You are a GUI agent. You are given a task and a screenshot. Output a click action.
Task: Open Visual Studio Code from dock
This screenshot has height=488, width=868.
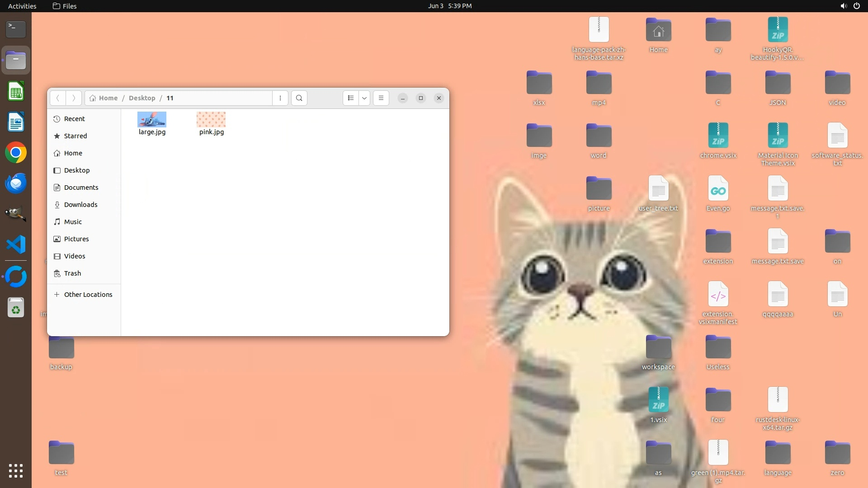16,244
